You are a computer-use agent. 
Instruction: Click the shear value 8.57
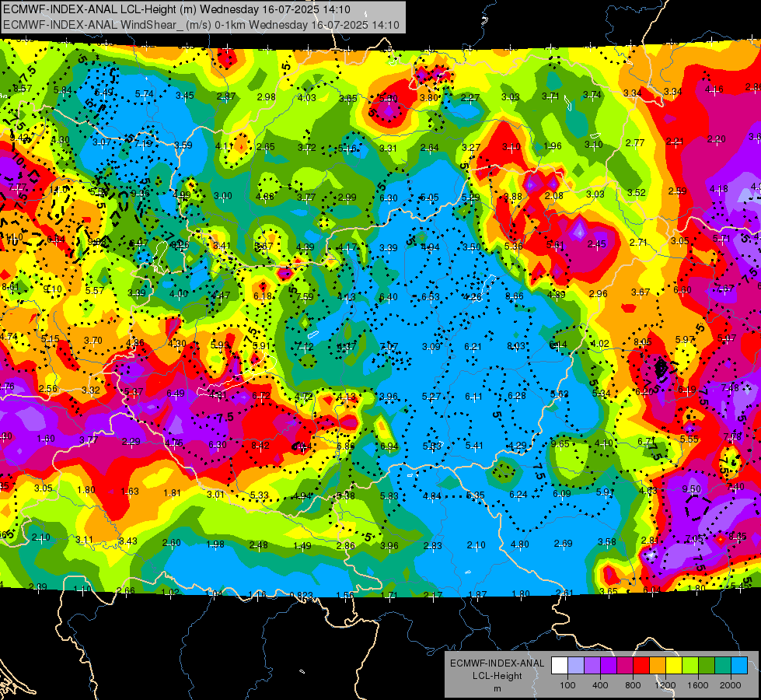(x=23, y=89)
